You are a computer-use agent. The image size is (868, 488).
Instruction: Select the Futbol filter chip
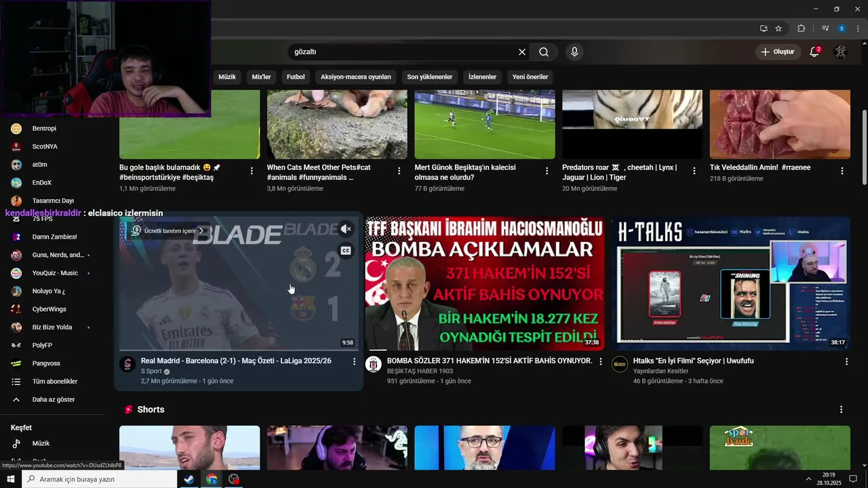[x=296, y=77]
